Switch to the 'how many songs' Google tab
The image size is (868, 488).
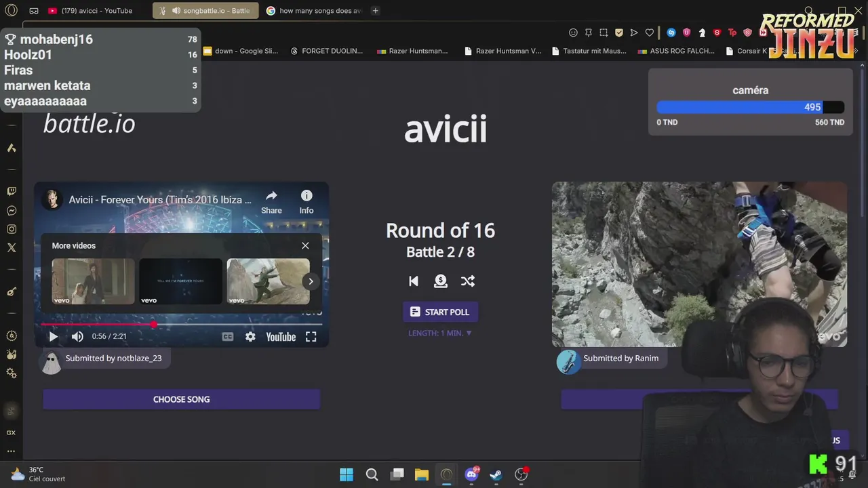point(314,11)
